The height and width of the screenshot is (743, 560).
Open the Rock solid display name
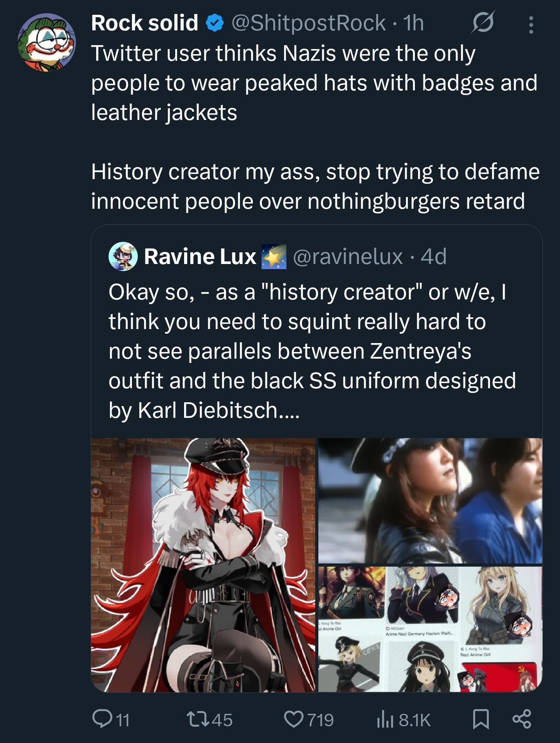tap(145, 23)
